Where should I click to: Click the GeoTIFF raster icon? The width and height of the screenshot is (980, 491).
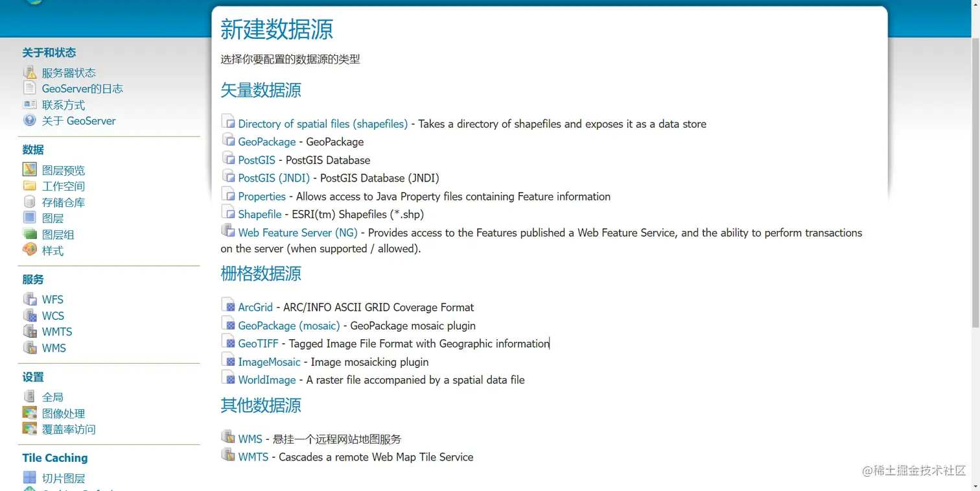(x=228, y=341)
